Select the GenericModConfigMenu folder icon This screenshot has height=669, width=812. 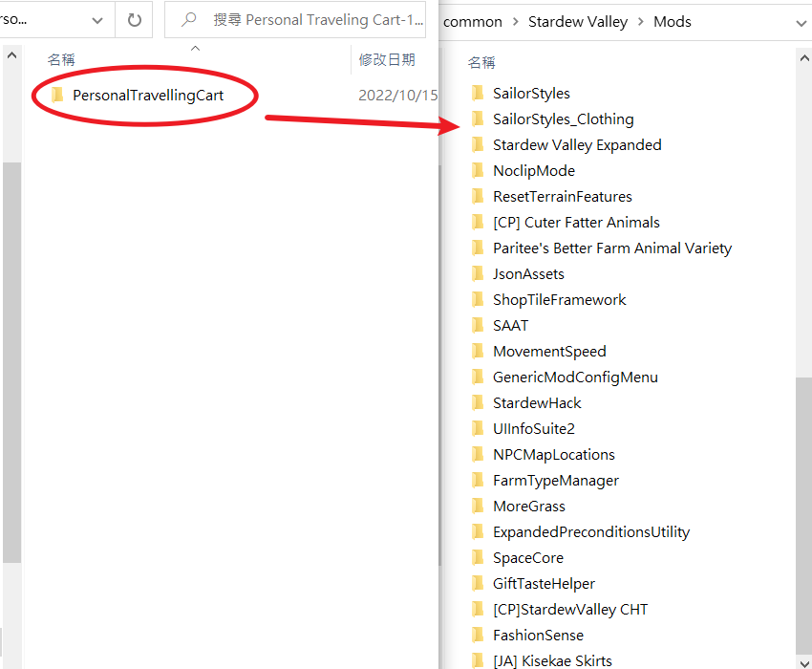point(478,377)
